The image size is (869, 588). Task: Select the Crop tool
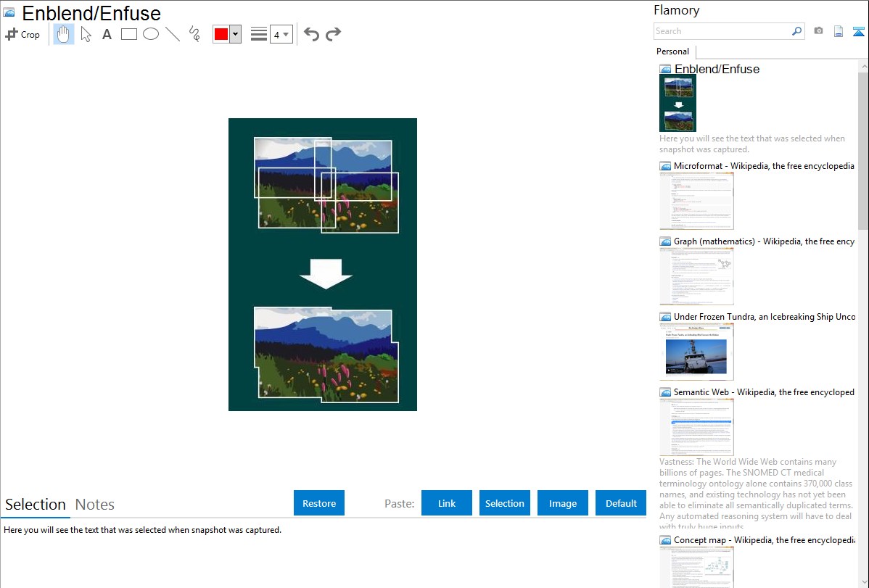(22, 34)
